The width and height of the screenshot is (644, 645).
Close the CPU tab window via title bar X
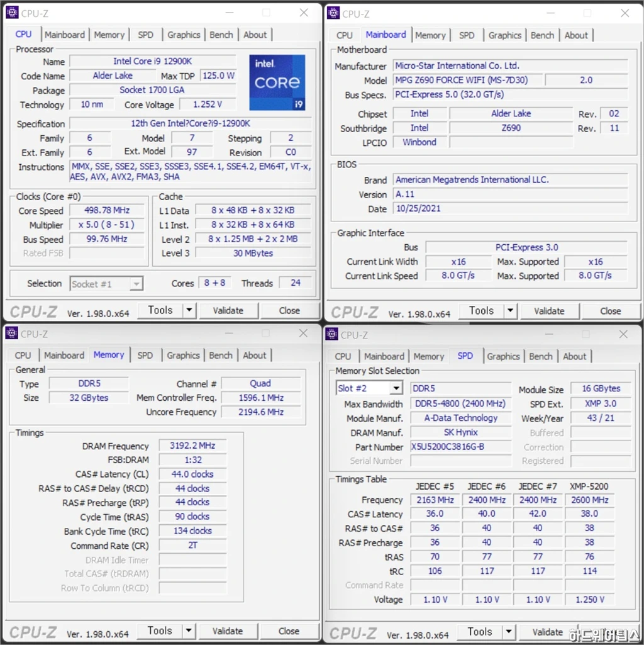pyautogui.click(x=304, y=13)
